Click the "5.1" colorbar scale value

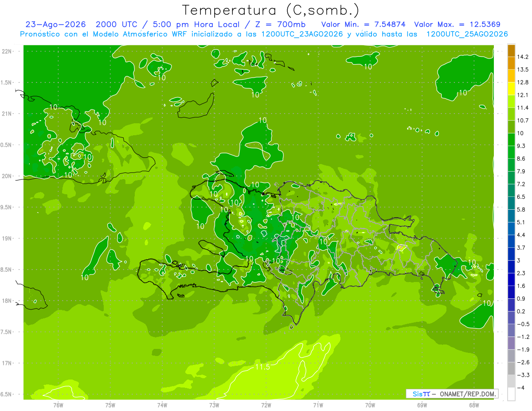point(521,222)
